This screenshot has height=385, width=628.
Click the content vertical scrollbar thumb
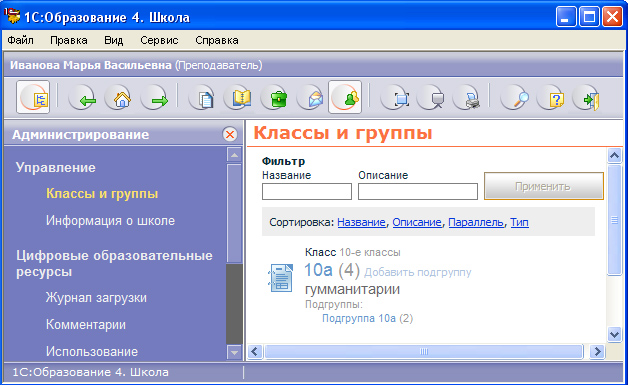(x=614, y=220)
